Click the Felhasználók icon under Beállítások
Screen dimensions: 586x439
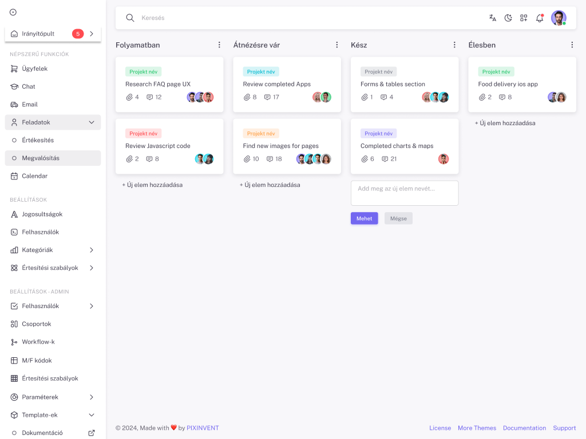click(14, 232)
